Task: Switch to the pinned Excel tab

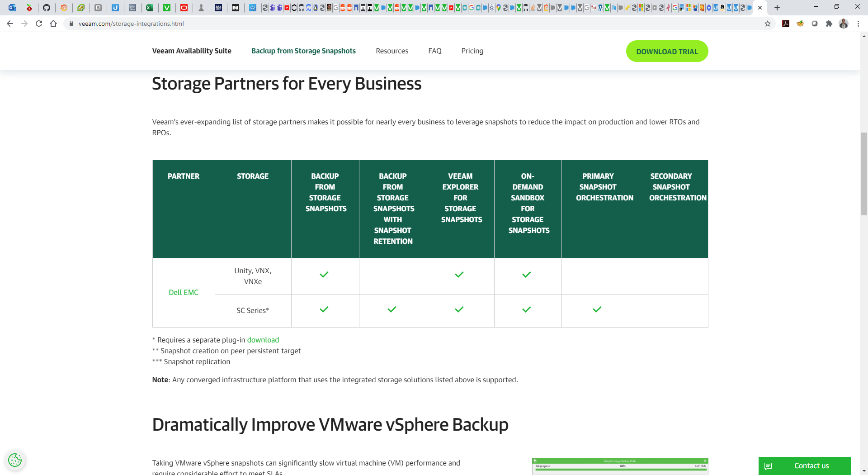Action: [x=150, y=8]
